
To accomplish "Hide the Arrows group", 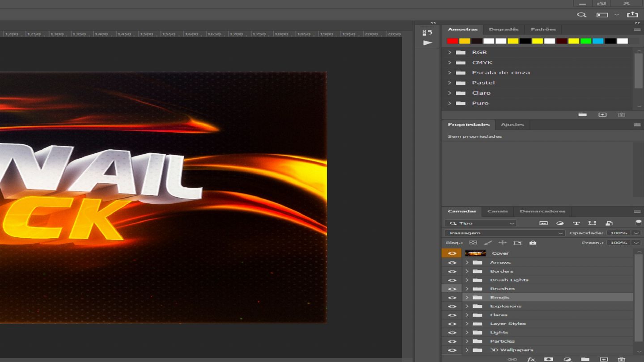I will [x=452, y=263].
